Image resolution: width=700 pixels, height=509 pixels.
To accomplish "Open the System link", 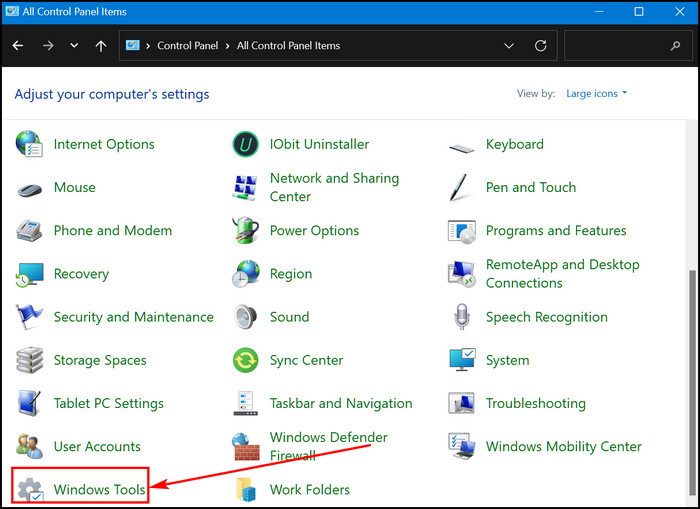I will pos(508,360).
